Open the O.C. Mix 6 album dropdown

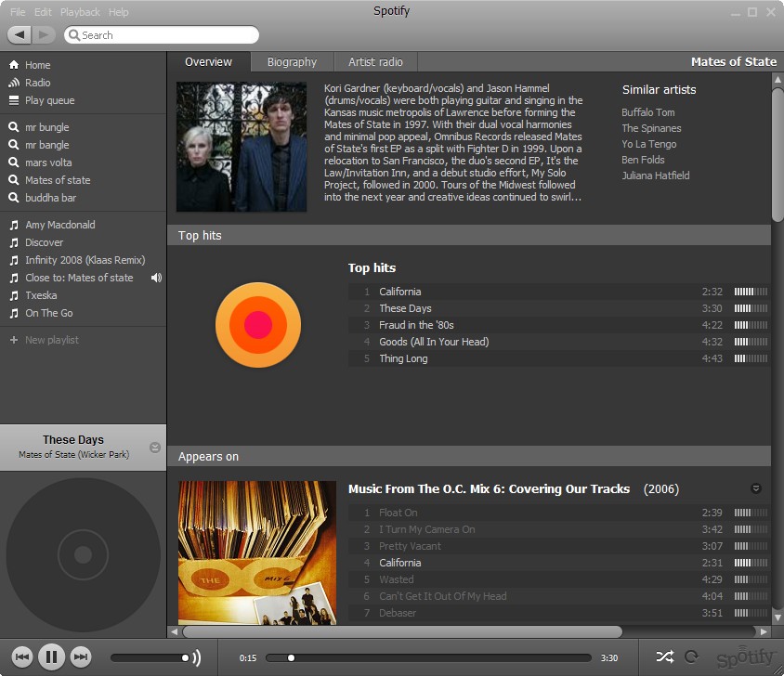[756, 488]
